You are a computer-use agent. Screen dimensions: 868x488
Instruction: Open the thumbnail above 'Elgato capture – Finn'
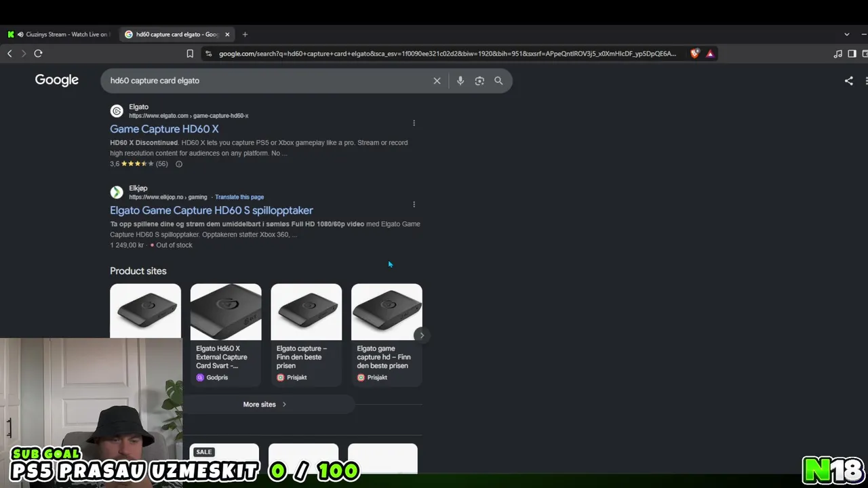(306, 312)
